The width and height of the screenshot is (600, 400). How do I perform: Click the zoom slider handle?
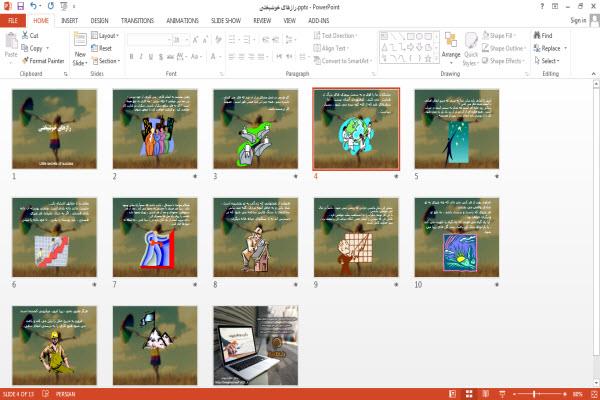(534, 394)
